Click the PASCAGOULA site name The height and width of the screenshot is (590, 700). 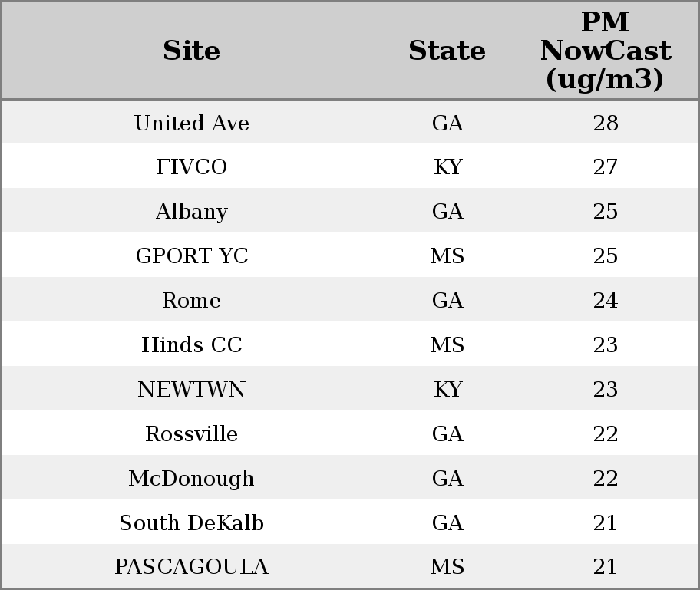coord(191,567)
